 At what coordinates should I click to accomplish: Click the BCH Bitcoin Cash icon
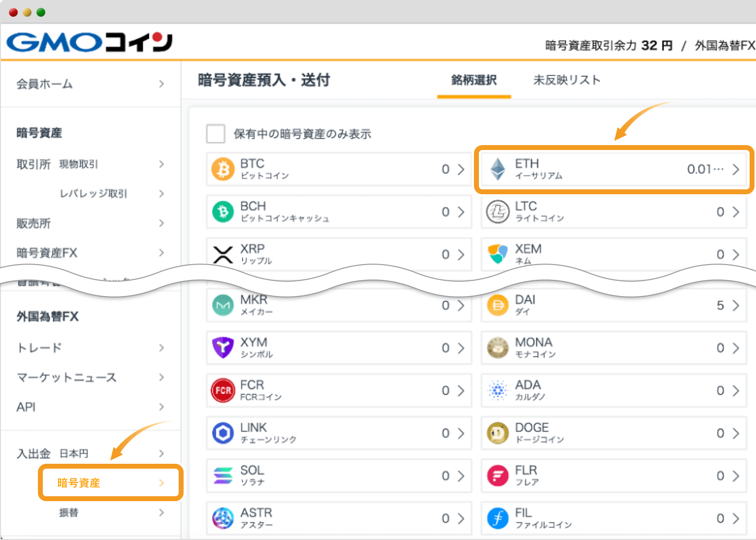tap(223, 212)
